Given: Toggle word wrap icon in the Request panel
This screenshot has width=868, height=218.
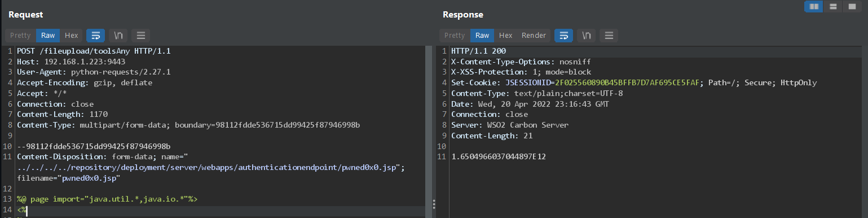Looking at the screenshot, I should [95, 35].
